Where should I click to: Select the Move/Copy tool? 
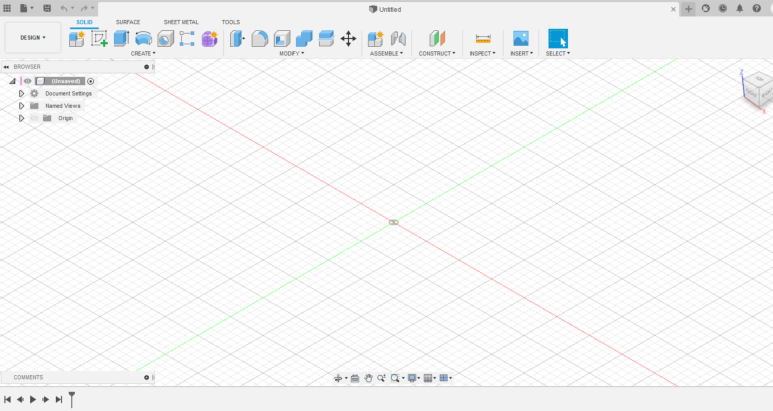point(349,39)
